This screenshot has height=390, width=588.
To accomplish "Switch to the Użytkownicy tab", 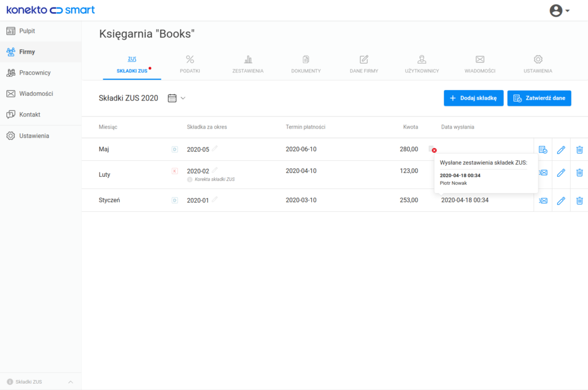I will 422,64.
